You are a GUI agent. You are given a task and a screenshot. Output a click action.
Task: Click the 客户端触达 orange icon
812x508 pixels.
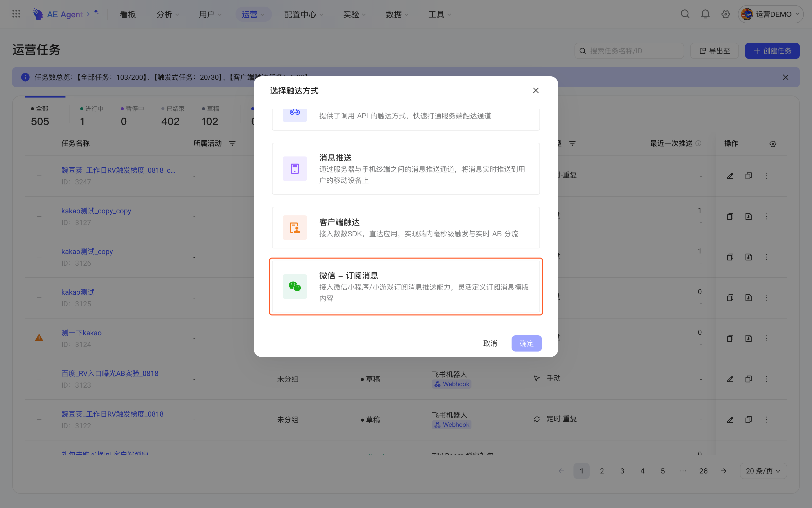click(x=295, y=228)
